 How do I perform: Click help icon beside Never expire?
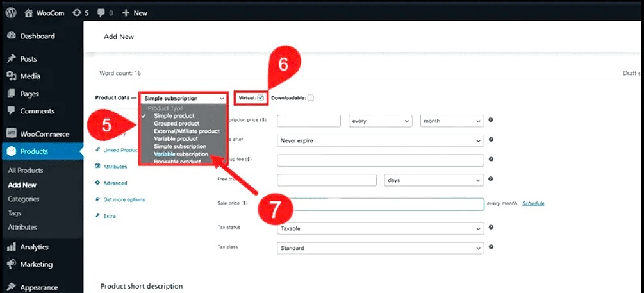click(x=491, y=140)
